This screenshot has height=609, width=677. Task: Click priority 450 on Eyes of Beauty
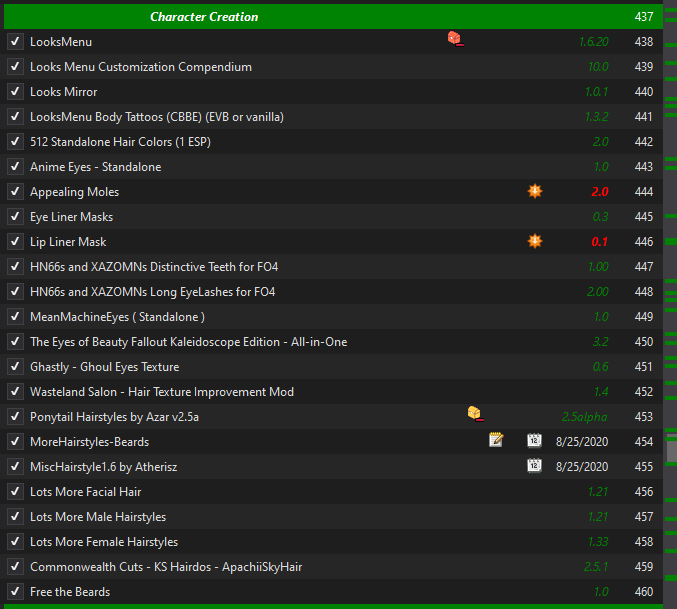coord(644,342)
